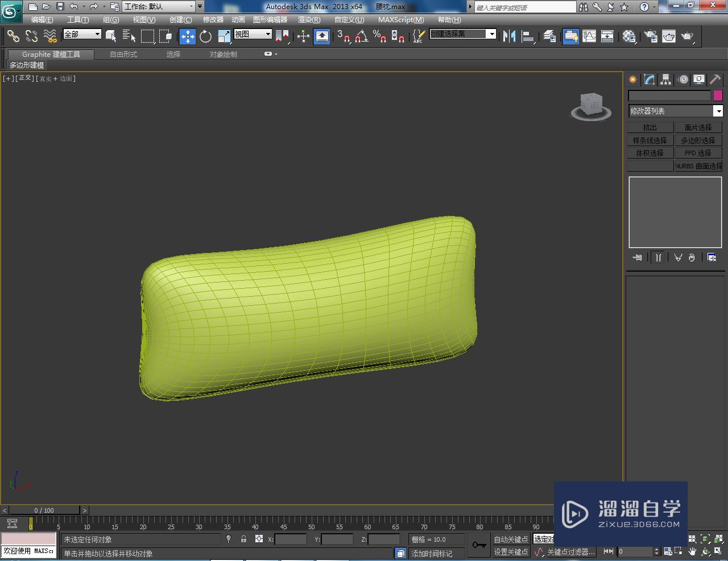Activate the Select Object tool
The height and width of the screenshot is (561, 728).
(111, 36)
